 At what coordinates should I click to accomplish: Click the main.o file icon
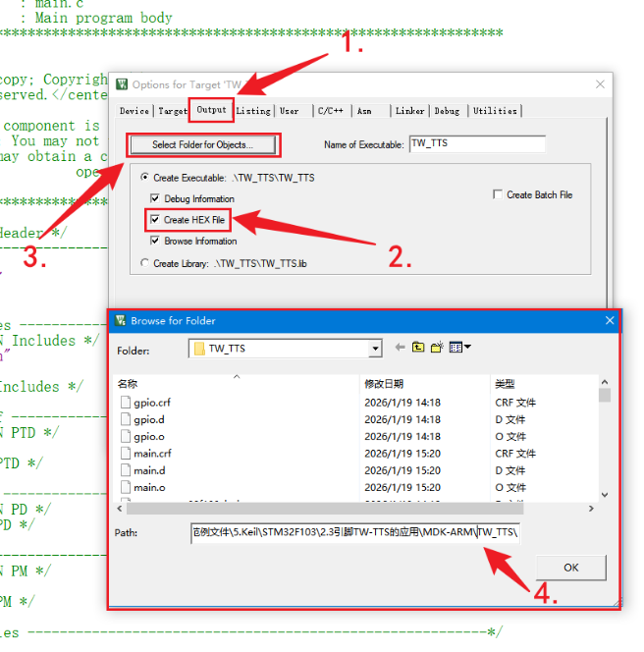click(126, 487)
